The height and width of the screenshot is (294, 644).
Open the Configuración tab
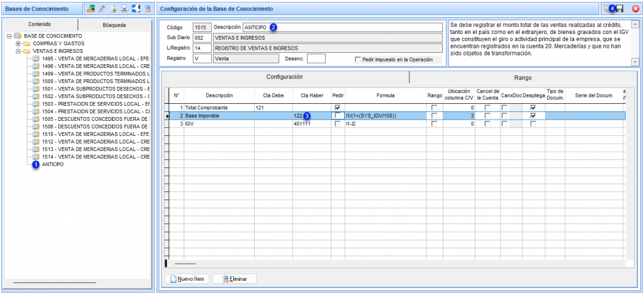pos(284,77)
